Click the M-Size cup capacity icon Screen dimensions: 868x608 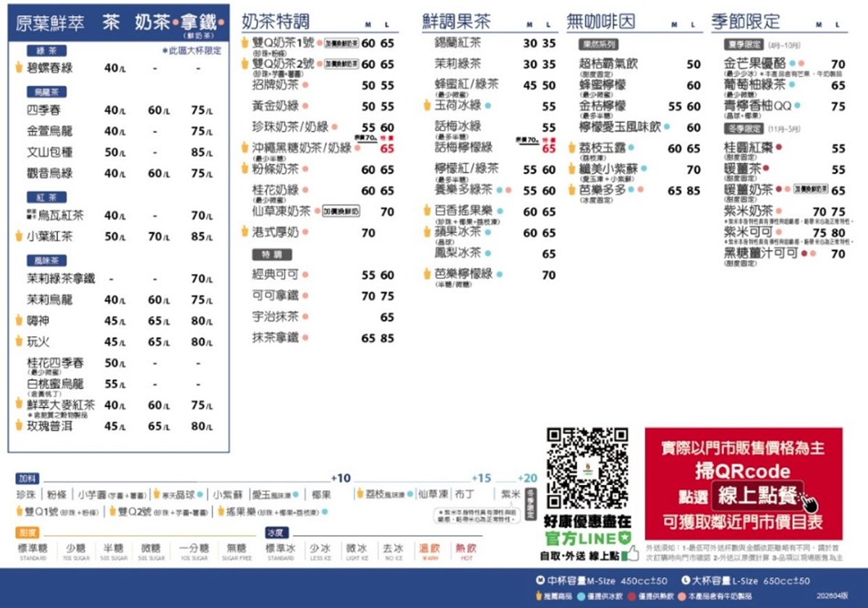point(539,581)
